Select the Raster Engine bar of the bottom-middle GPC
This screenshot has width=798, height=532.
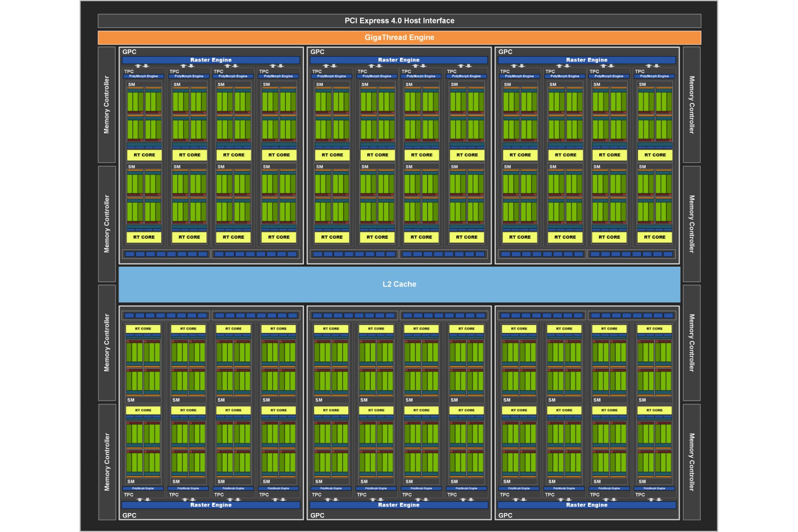point(399,505)
